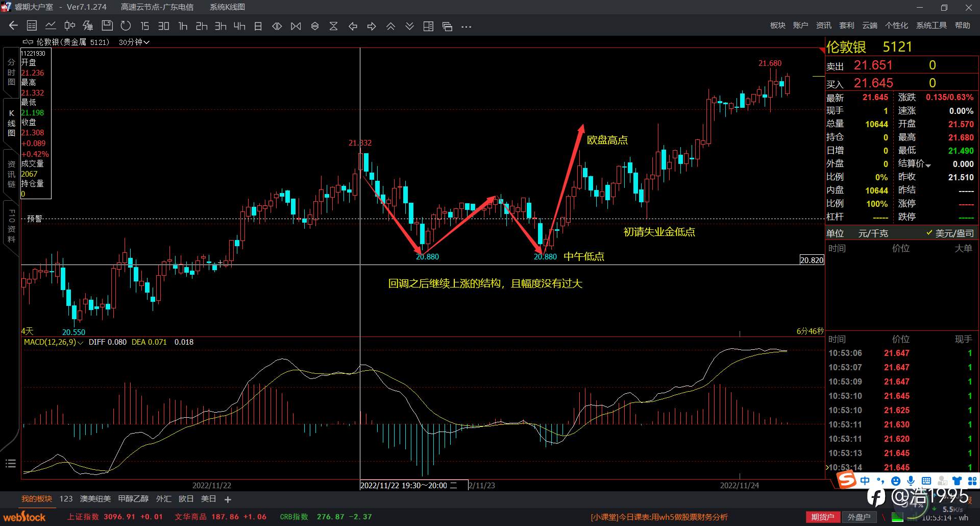Click the vertical compress hourglass icon
980x526 pixels.
pyautogui.click(x=334, y=26)
